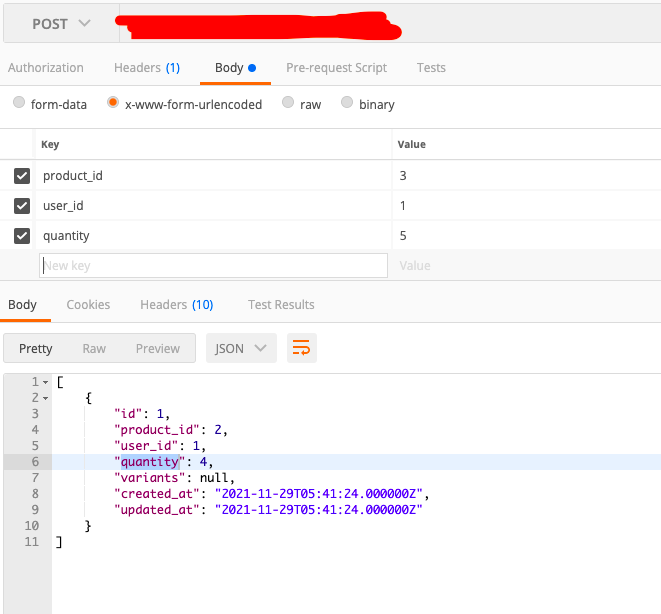
Task: Open the JSON format dropdown
Action: pos(241,348)
